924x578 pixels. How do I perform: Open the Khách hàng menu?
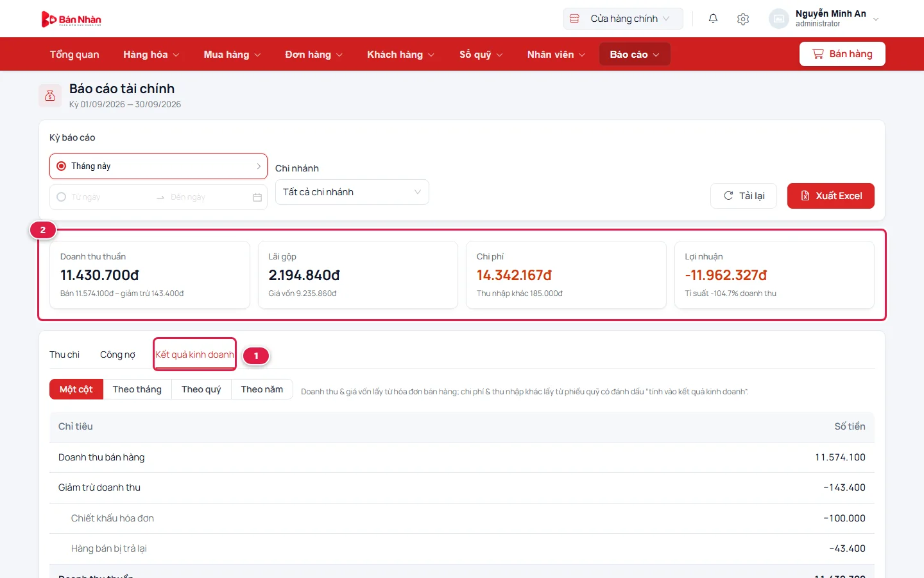coord(400,55)
